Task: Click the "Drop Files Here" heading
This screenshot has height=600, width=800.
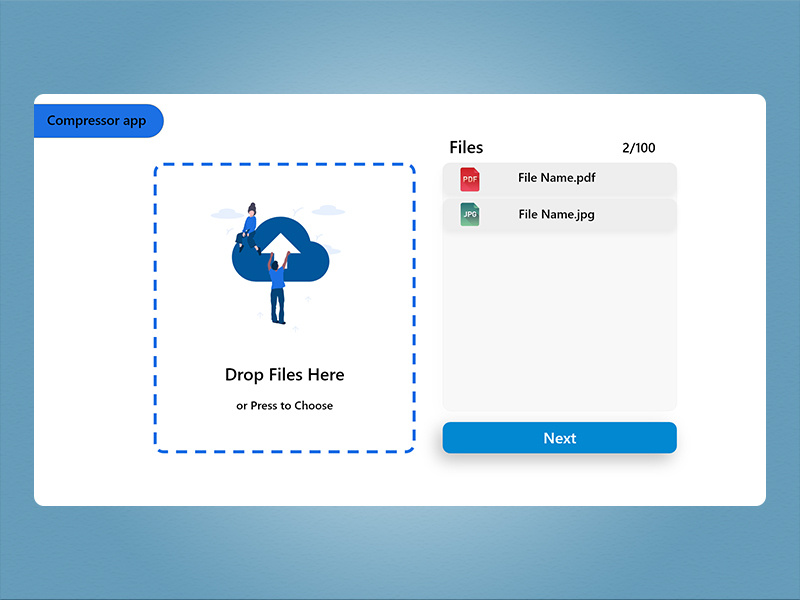Action: 284,375
